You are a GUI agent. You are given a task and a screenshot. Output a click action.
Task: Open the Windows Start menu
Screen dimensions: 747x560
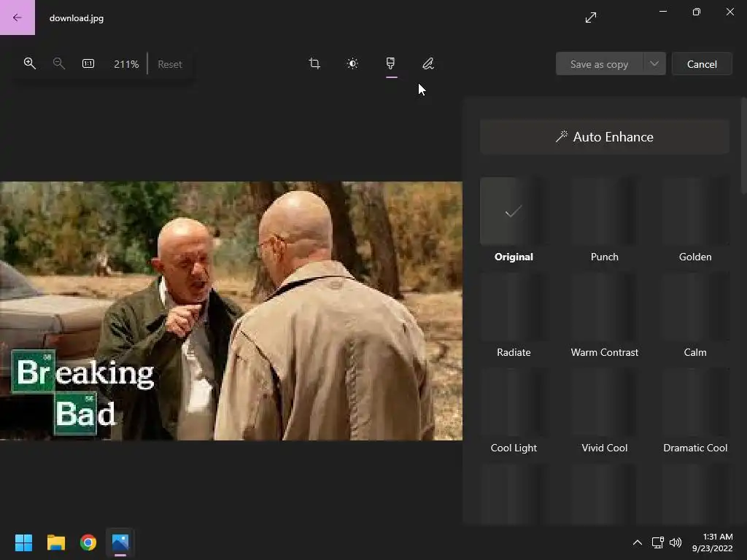(x=23, y=542)
